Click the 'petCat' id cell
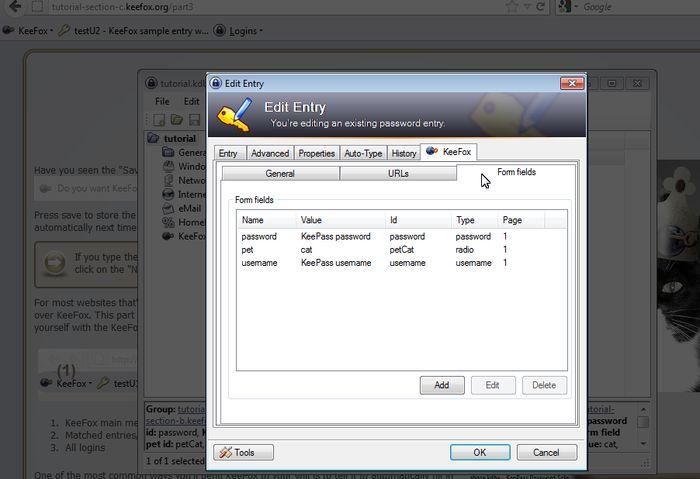This screenshot has width=700, height=479. pyautogui.click(x=401, y=250)
